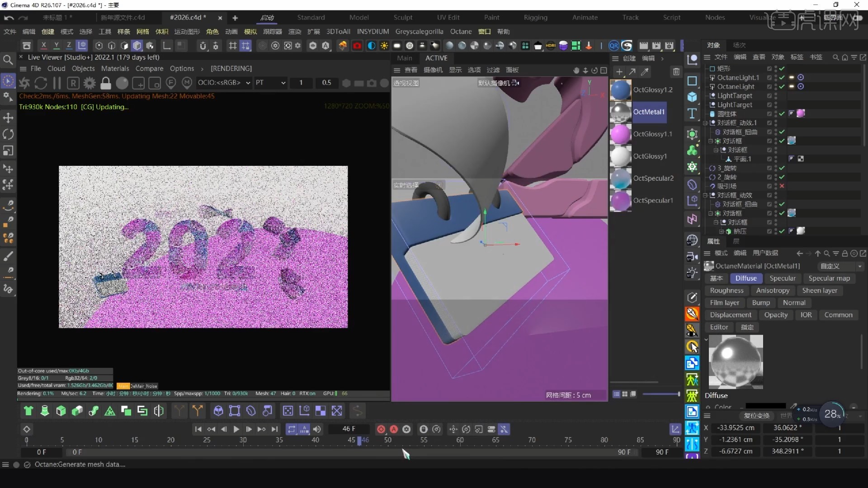The height and width of the screenshot is (488, 868).
Task: Open the Greyscalegorilla menu
Action: click(419, 32)
